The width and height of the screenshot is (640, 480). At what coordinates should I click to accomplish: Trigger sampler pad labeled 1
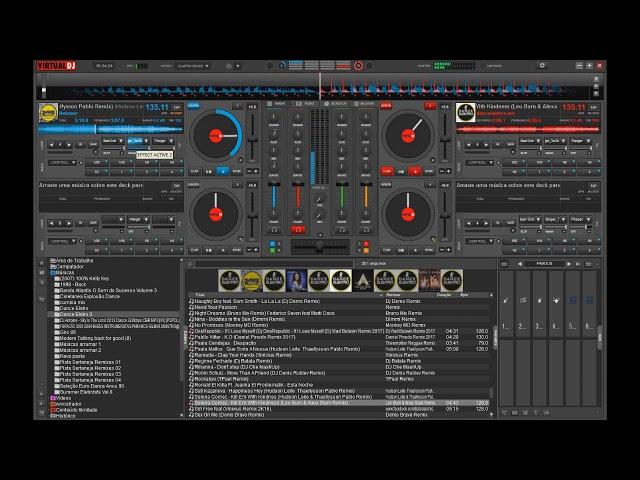pyautogui.click(x=506, y=304)
